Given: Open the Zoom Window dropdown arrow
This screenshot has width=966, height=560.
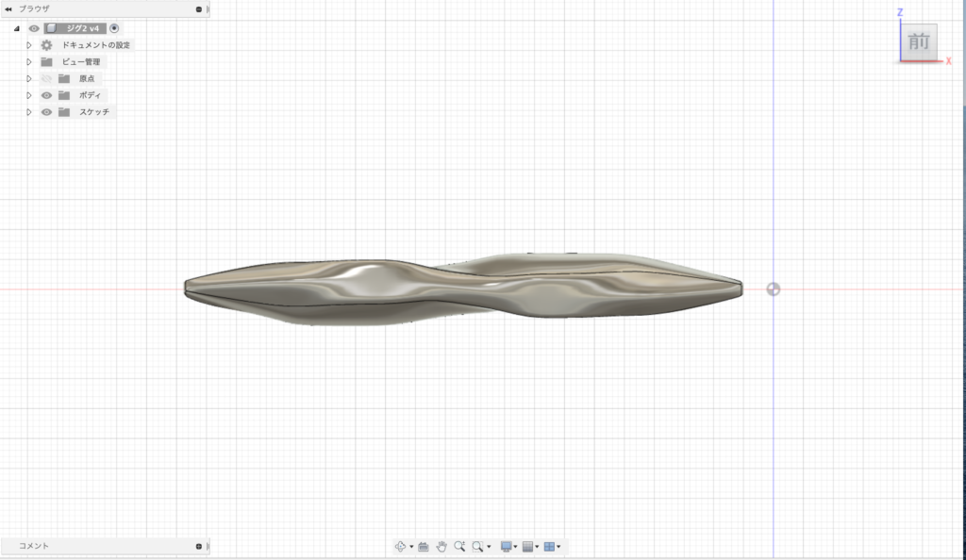Looking at the screenshot, I should click(x=490, y=547).
